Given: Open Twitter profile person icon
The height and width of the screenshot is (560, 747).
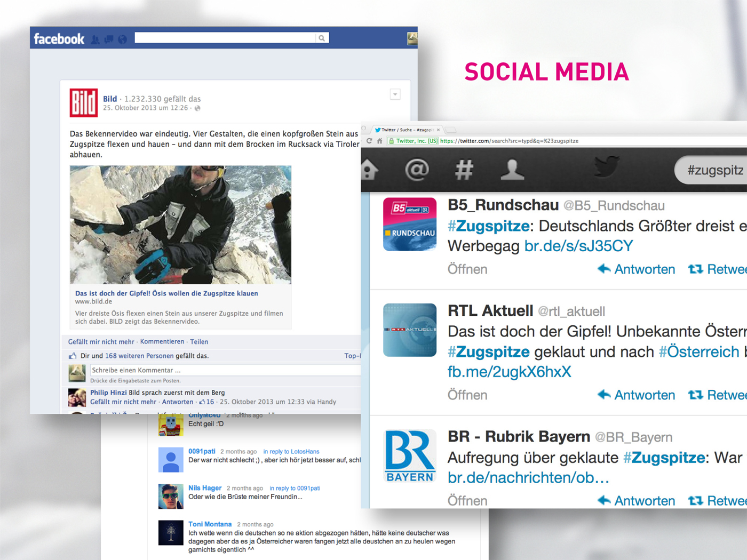Looking at the screenshot, I should pyautogui.click(x=512, y=170).
